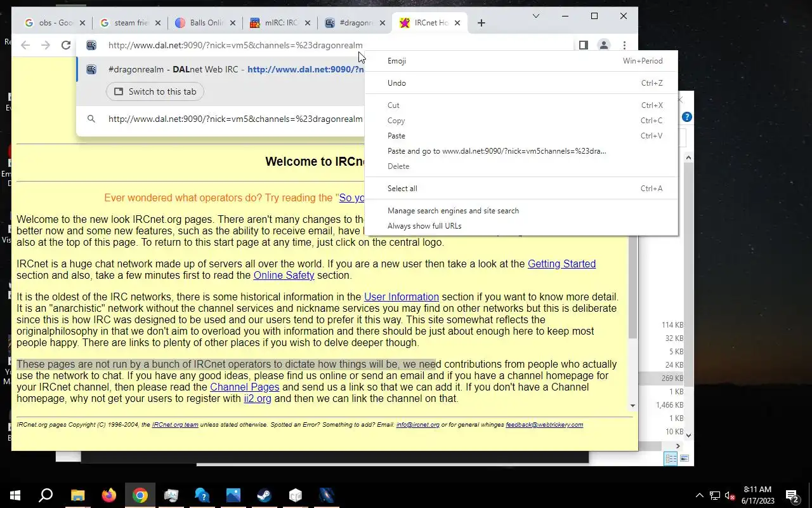Click muted volume icon in tray
This screenshot has width=812, height=508.
click(730, 495)
